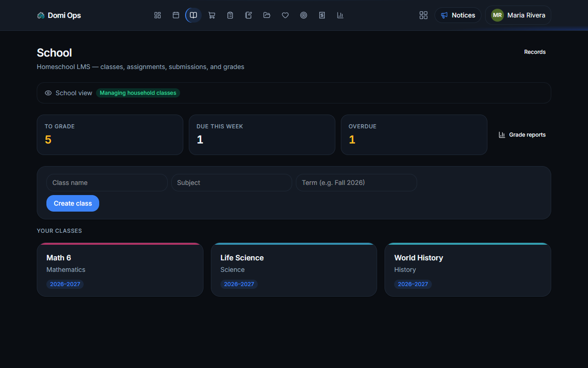The image size is (588, 368).
Task: Open Maria Rivera's account menu
Action: (x=518, y=15)
